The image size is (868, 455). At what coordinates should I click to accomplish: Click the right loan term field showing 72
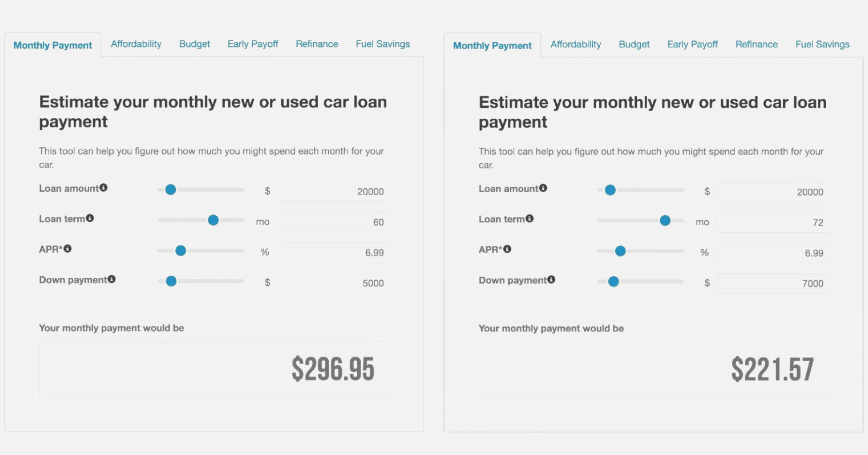pos(772,222)
